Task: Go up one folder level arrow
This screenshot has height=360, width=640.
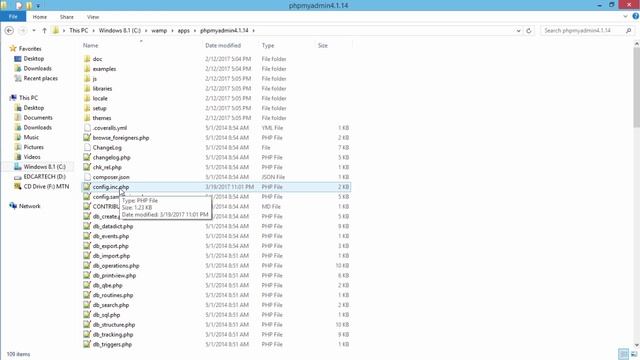Action: [44, 31]
